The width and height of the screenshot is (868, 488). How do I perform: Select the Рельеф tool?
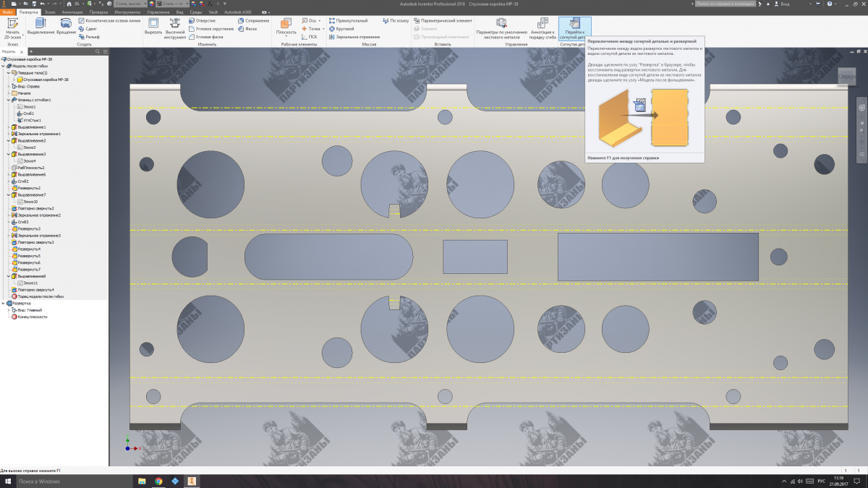pos(89,37)
